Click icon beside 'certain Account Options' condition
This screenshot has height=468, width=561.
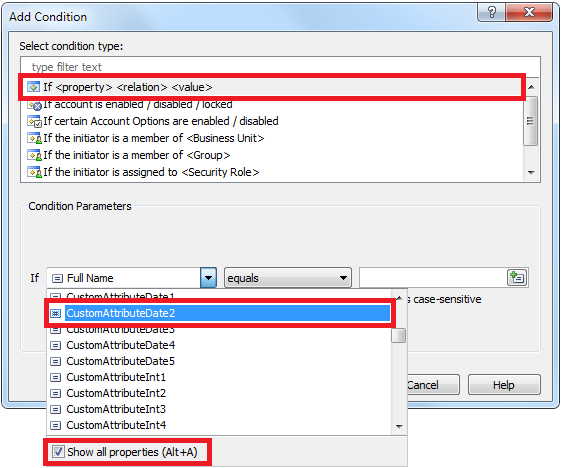35,121
